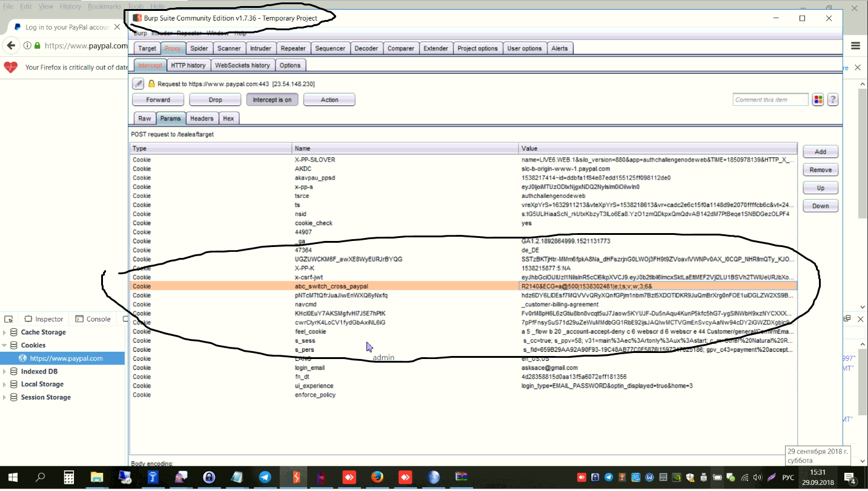Close the Firefox out-of-date notification bar
The height and width of the screenshot is (491, 868).
857,67
